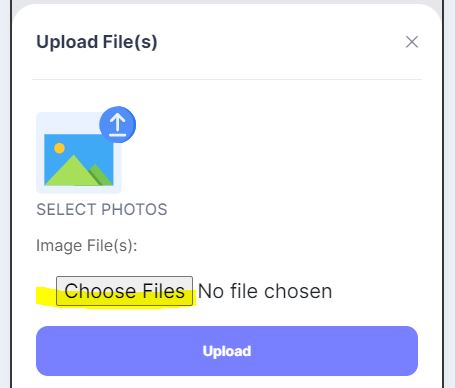Click the large green mountain in the photo icon
Image resolution: width=455 pixels, height=388 pixels.
72,172
